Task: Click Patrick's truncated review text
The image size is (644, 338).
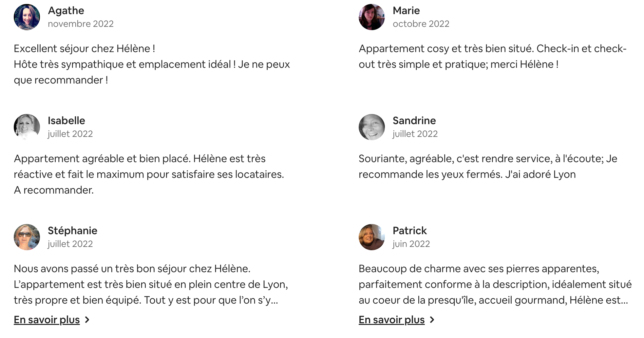Action: coord(495,284)
